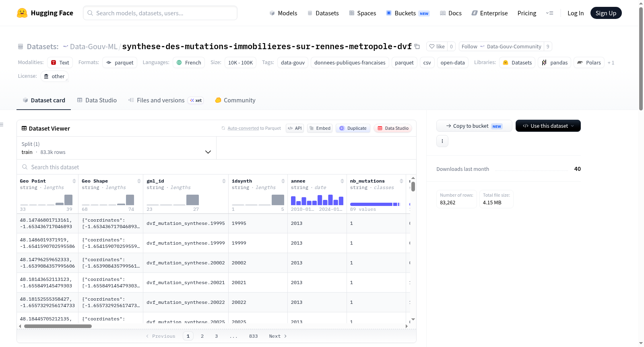The height and width of the screenshot is (347, 644).
Task: Copy dataset name with the copy icon
Action: [x=417, y=47]
